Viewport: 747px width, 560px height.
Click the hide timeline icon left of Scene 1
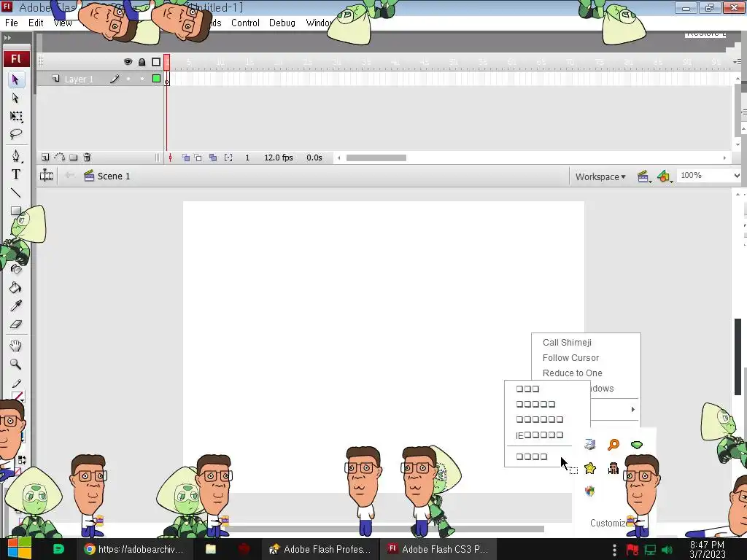[46, 176]
